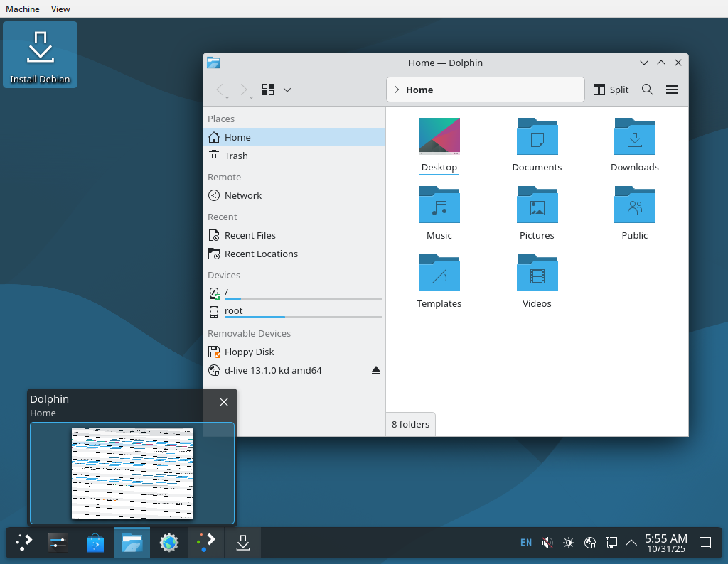Open the Downloads folder icon
The width and height of the screenshot is (728, 564).
634,137
